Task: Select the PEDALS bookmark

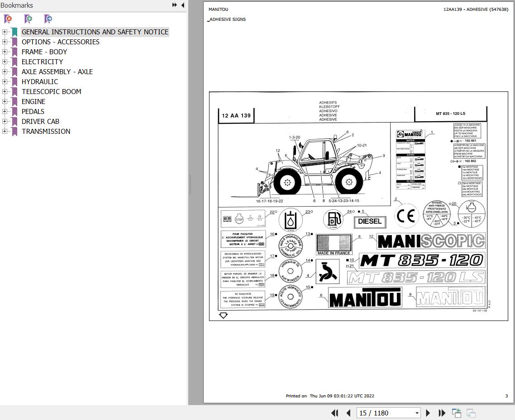Action: pyautogui.click(x=33, y=111)
